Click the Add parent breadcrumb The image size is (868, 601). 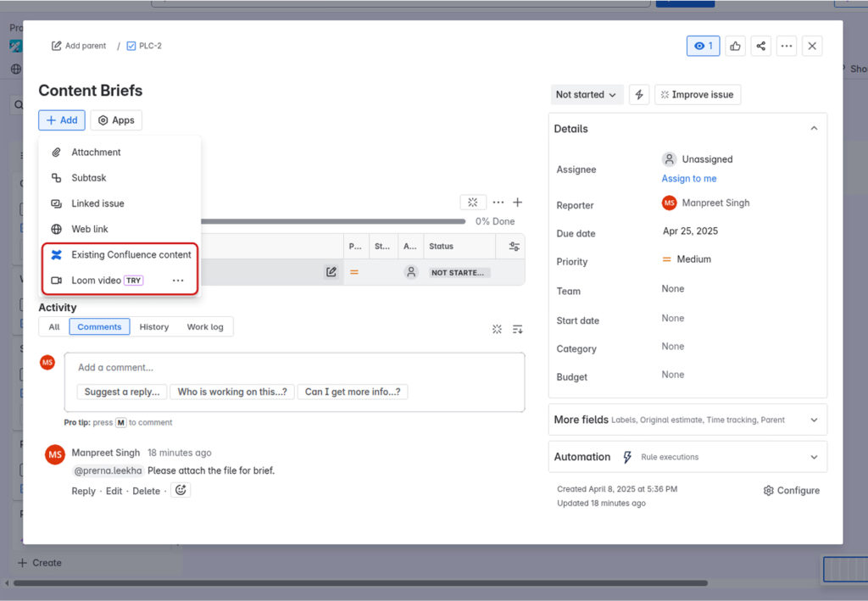click(x=79, y=46)
